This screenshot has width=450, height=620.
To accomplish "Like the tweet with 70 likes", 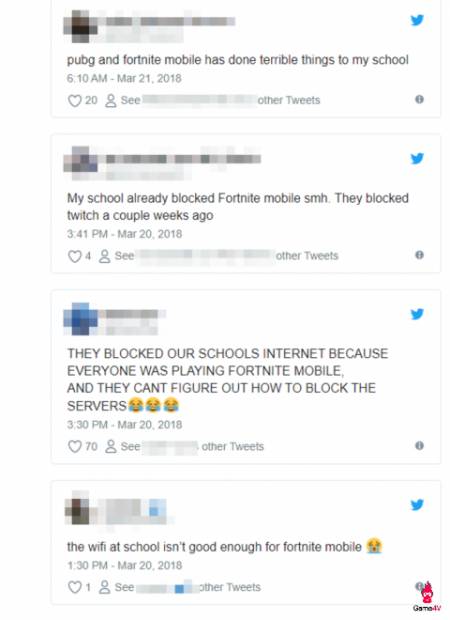I will click(75, 446).
